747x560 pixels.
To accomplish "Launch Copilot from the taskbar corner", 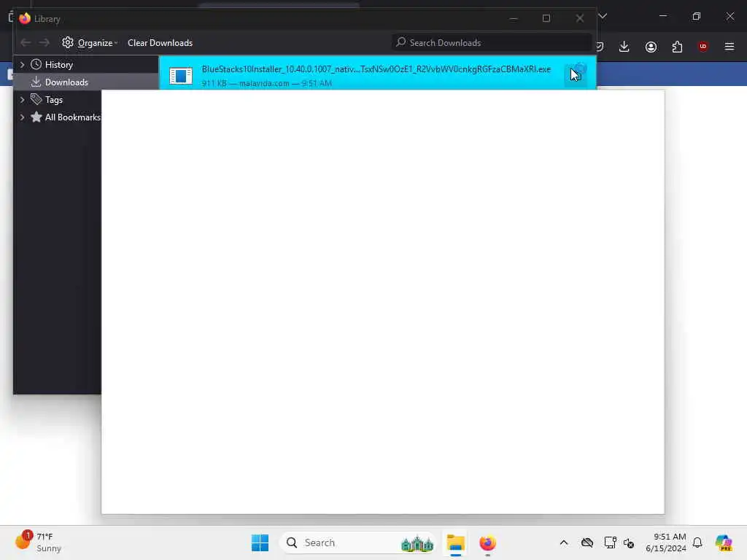I will 724,542.
